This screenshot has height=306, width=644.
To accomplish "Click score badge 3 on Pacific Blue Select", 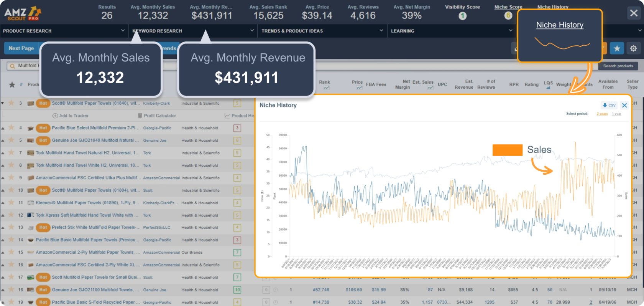I will coord(237,128).
